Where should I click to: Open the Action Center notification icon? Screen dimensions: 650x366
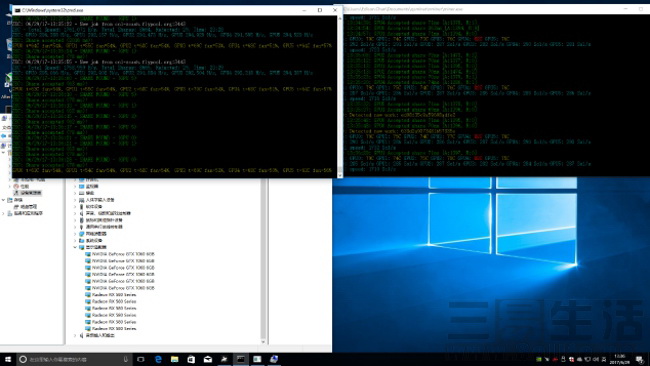click(x=639, y=359)
